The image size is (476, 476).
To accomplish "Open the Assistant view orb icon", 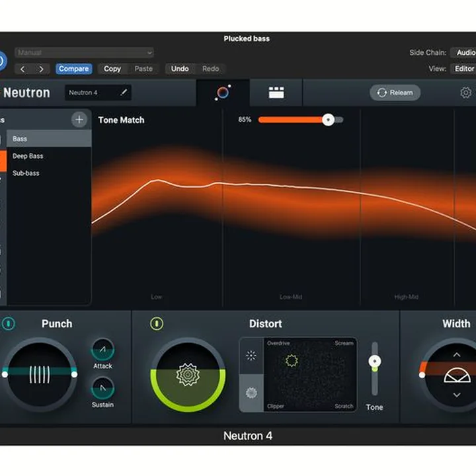I will [223, 93].
